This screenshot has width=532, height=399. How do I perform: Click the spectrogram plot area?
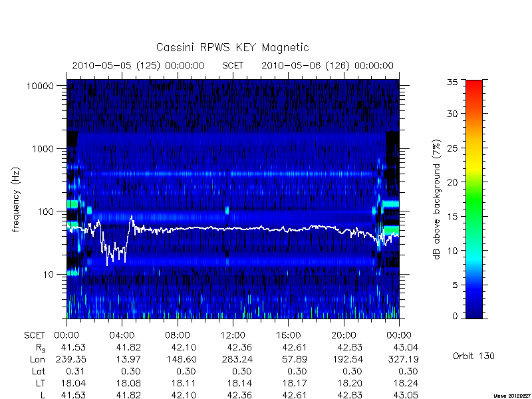(x=233, y=199)
